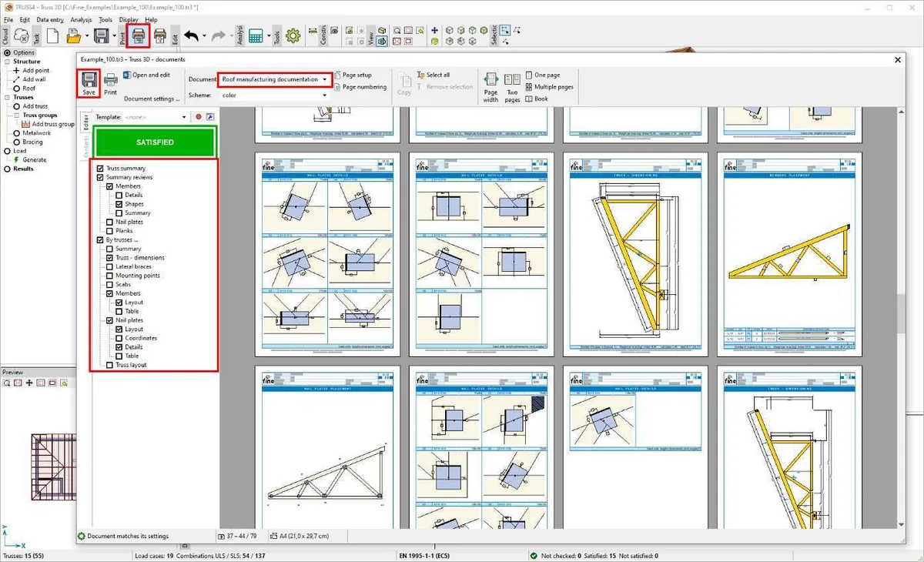The width and height of the screenshot is (924, 562).
Task: Uncheck the Summary reviews checkbox
Action: pyautogui.click(x=100, y=177)
